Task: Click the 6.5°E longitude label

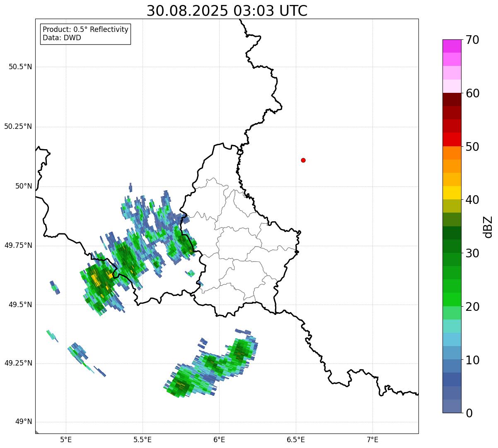Action: click(x=296, y=440)
